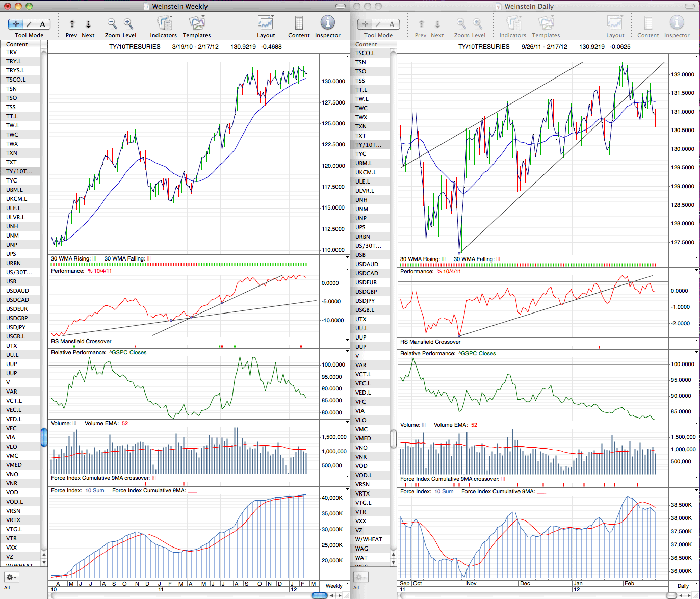Open gear action menu below Weekly symbol list

(x=11, y=577)
